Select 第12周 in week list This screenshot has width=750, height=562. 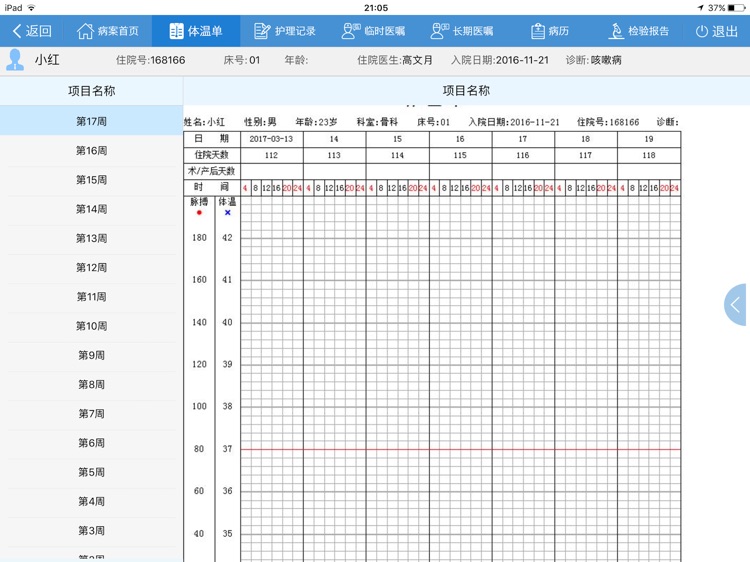click(x=91, y=267)
